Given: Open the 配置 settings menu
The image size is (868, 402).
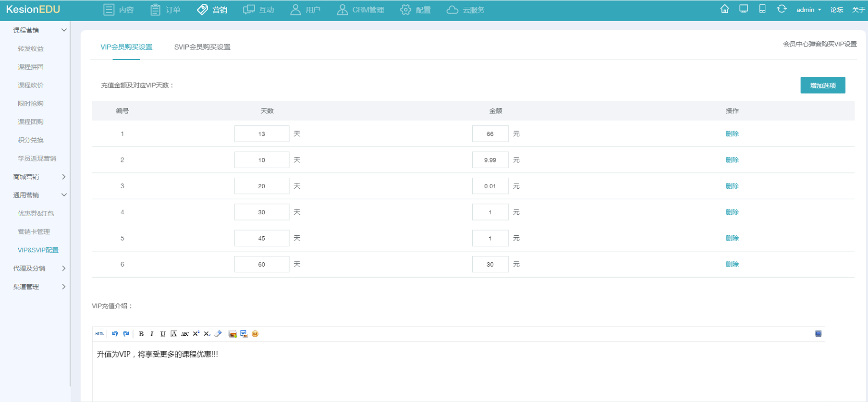Looking at the screenshot, I should click(x=416, y=10).
